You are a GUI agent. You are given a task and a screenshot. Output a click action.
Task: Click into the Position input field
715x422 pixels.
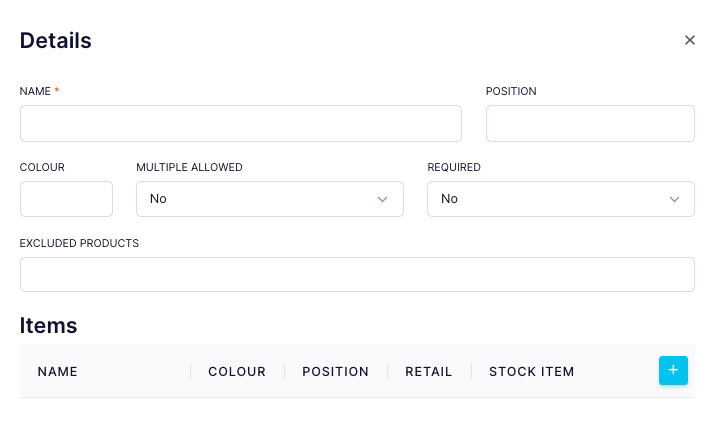click(590, 124)
